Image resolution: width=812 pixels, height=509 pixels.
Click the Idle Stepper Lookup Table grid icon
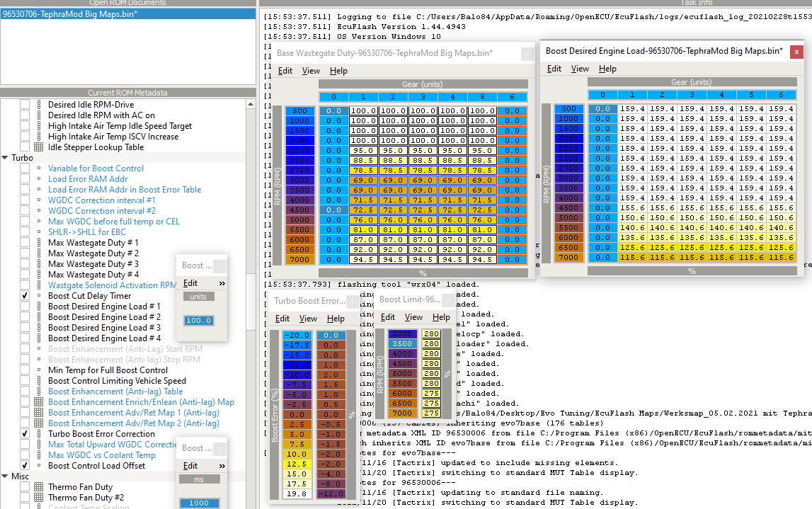39,147
